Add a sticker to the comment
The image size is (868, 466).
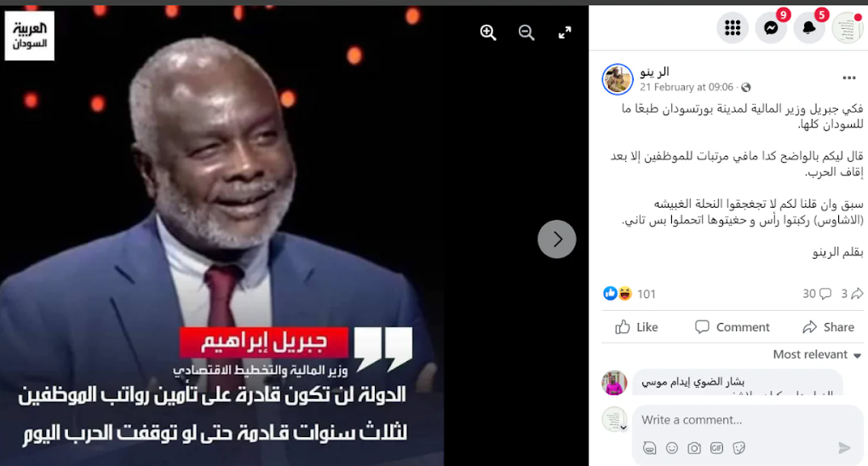(739, 448)
